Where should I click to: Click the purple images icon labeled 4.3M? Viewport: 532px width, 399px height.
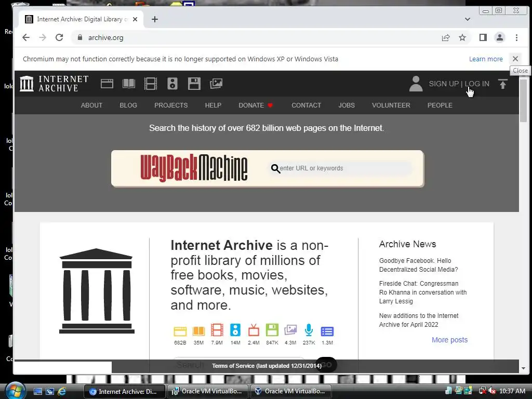coord(290,330)
